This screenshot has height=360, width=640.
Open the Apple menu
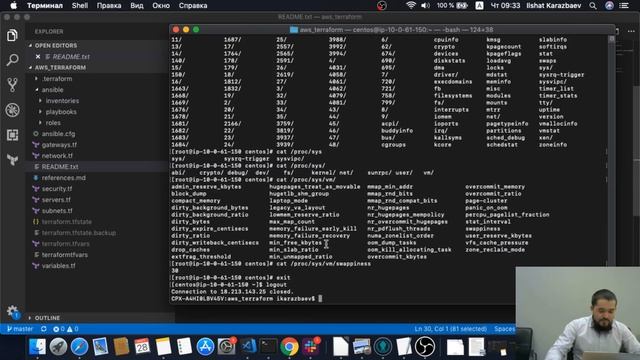coord(13,6)
